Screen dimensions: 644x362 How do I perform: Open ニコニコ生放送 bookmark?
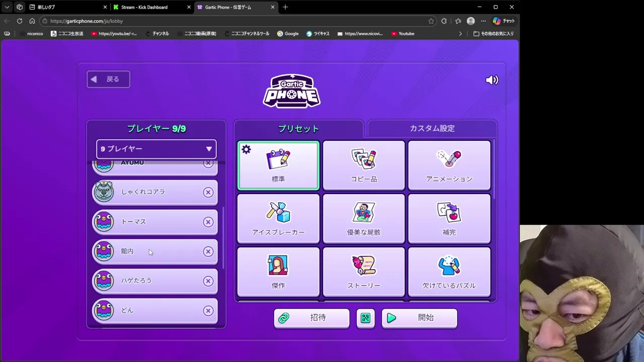(67, 34)
